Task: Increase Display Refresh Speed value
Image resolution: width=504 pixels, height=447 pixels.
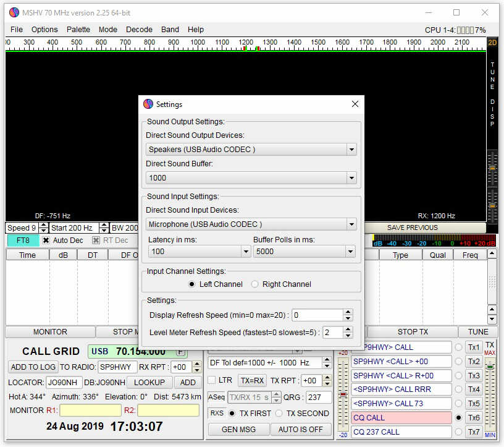Action: 348,312
